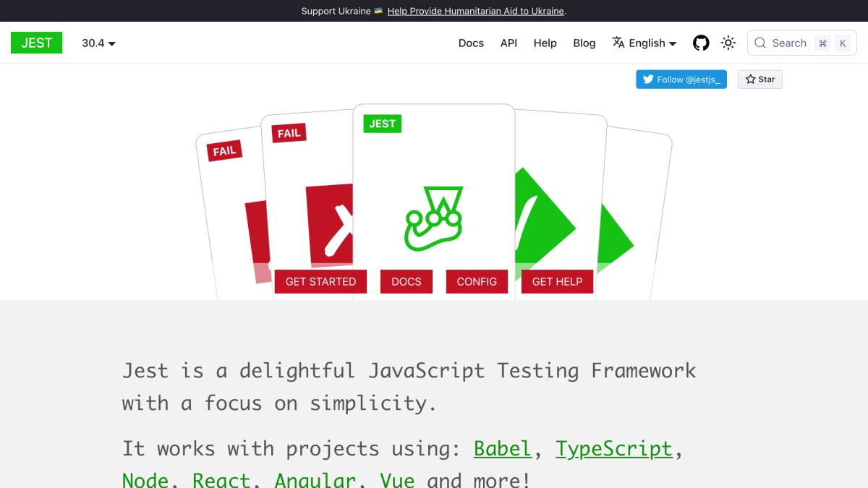Click the GET HELP button
Screen dimensions: 868x488
[x=557, y=282]
